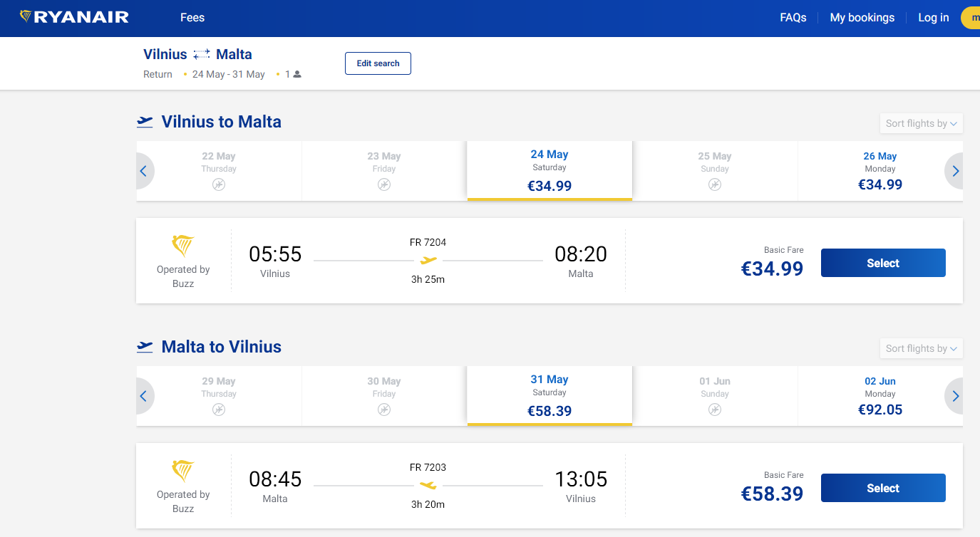Viewport: 980px width, 537px height.
Task: Show later outbound dates with right arrow
Action: click(x=955, y=171)
